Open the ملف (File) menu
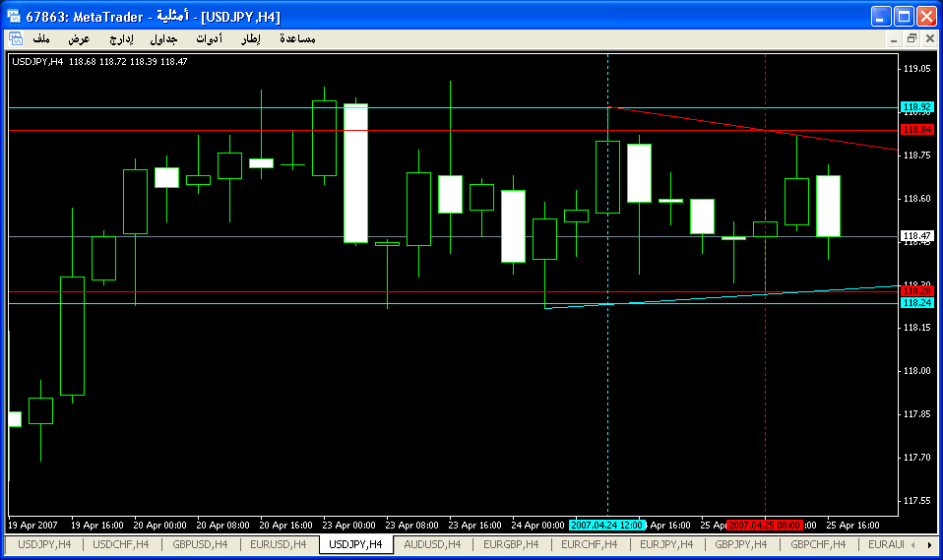This screenshot has height=560, width=943. click(41, 38)
